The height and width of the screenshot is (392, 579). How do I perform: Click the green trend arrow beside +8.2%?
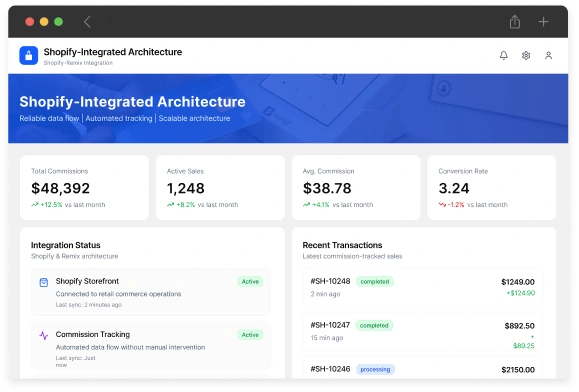[170, 204]
